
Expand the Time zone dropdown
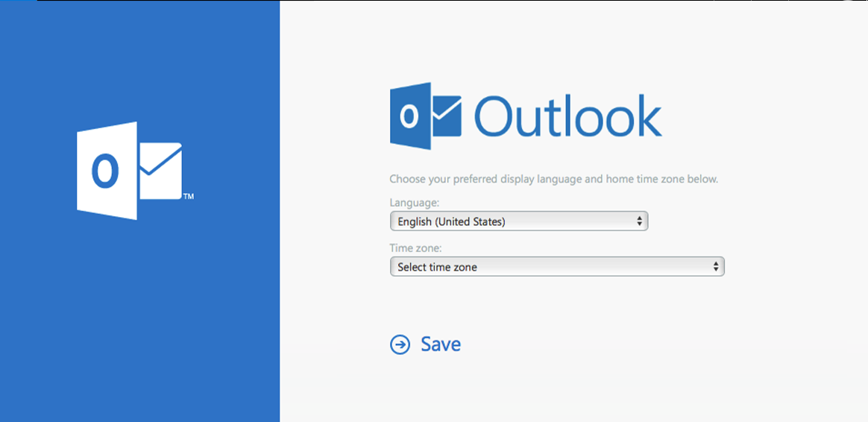556,267
